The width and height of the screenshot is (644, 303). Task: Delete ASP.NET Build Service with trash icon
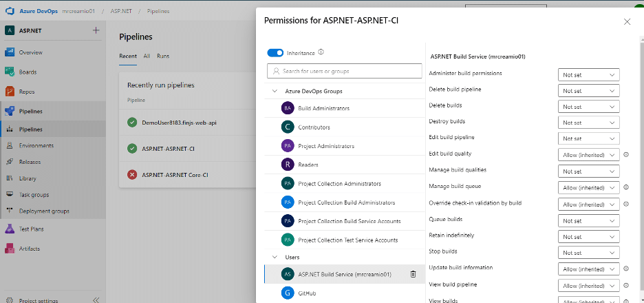click(414, 274)
